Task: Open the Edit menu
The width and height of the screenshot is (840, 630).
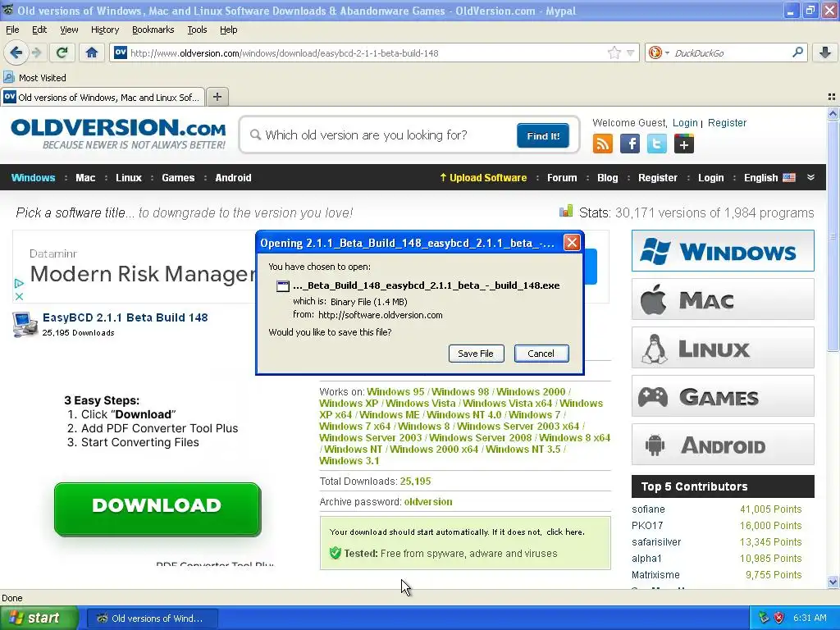Action: tap(39, 30)
